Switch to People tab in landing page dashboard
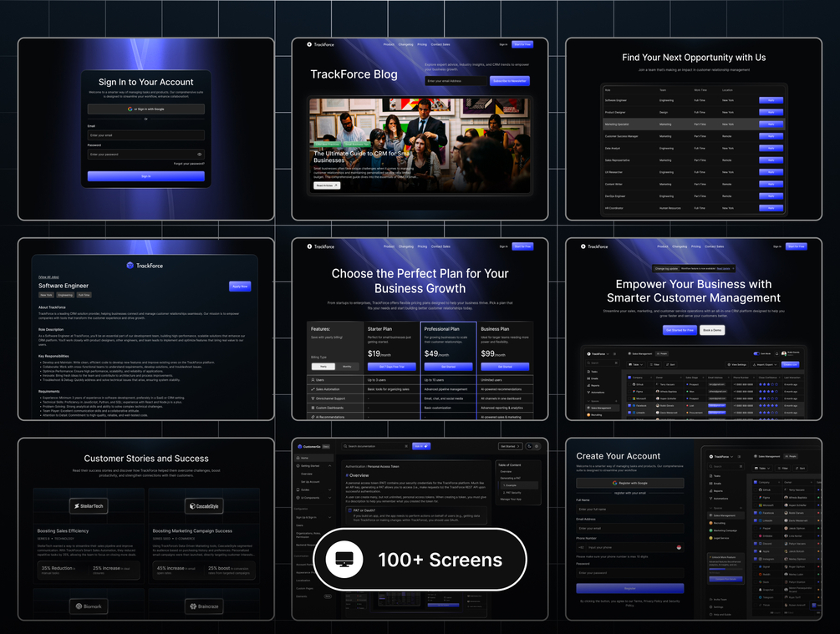Viewport: 840px width, 634px height. [663, 353]
